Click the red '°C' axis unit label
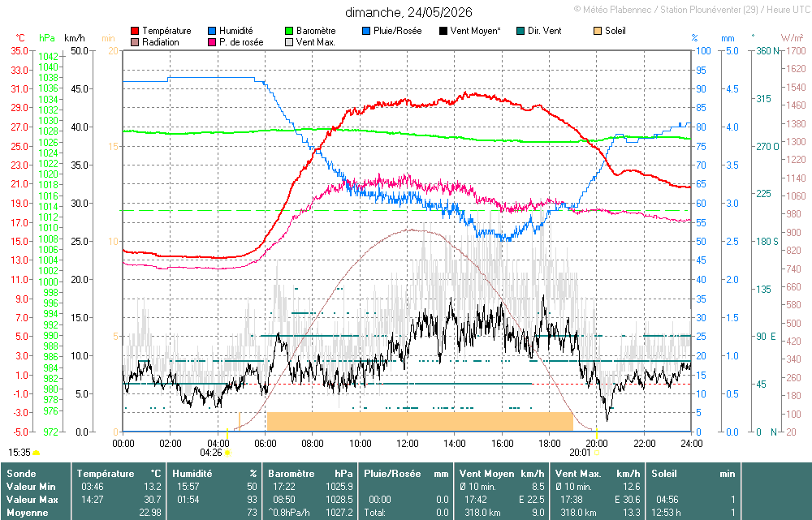Viewport: 812px width, 520px height. 20,38
